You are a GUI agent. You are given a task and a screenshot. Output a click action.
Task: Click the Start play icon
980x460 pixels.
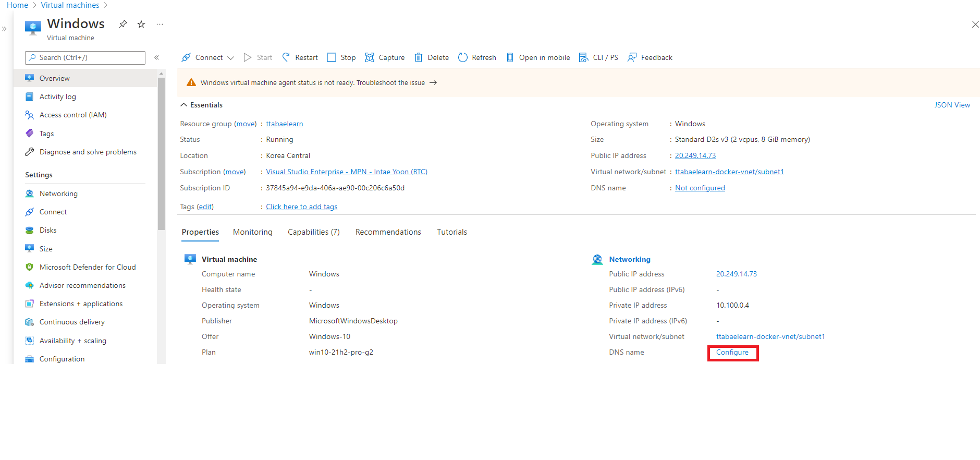click(x=248, y=57)
